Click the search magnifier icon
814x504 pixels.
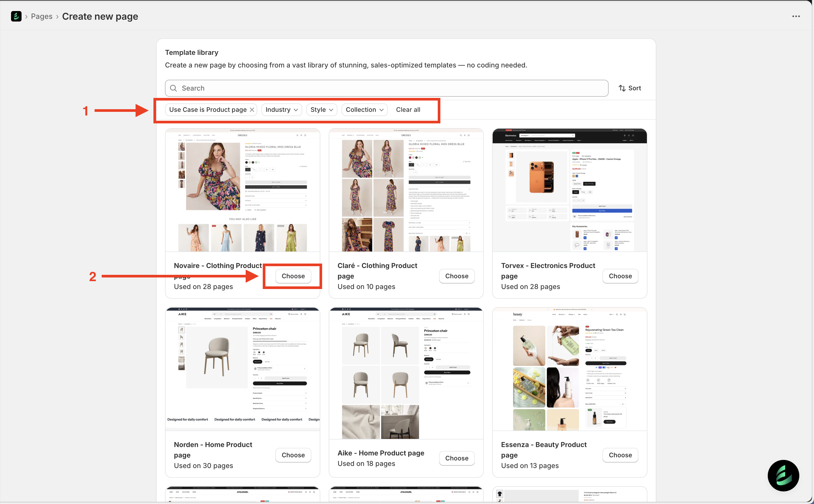click(x=173, y=88)
